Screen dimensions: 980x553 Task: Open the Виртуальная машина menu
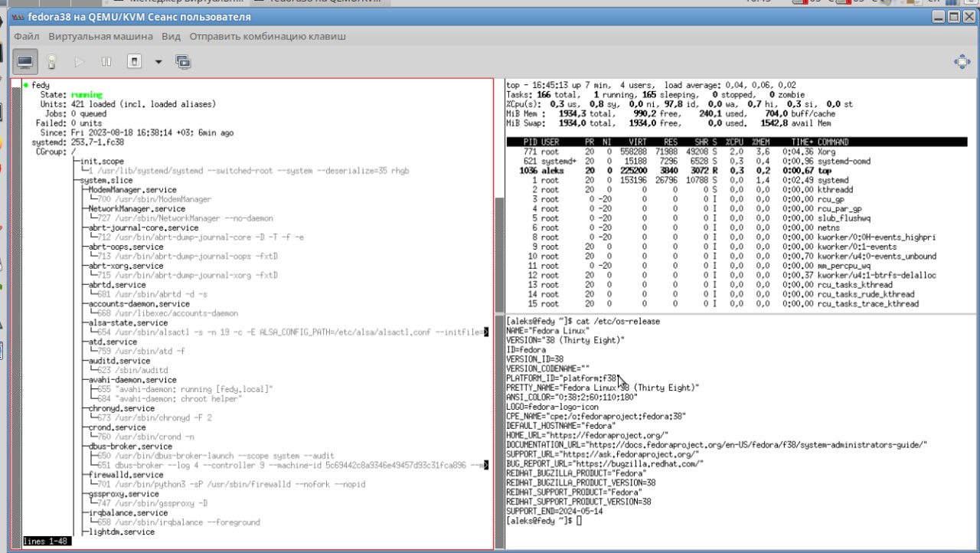pyautogui.click(x=100, y=36)
